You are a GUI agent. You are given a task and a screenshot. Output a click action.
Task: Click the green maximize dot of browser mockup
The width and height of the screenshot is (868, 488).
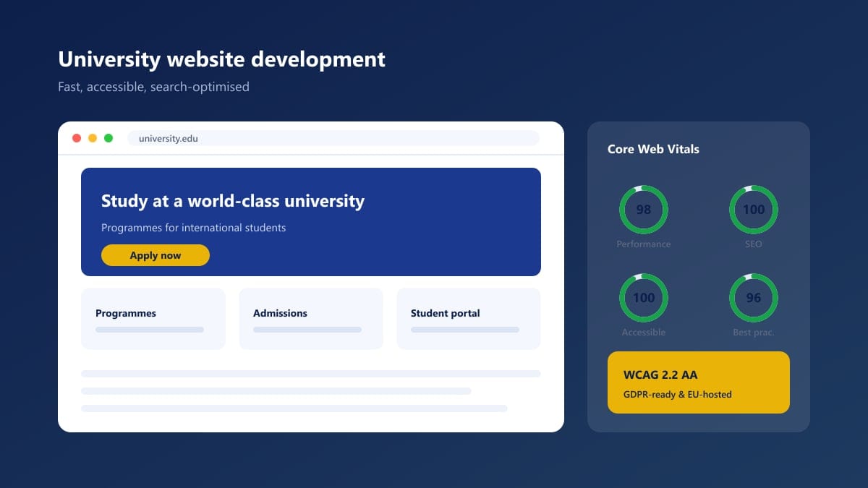tap(109, 138)
